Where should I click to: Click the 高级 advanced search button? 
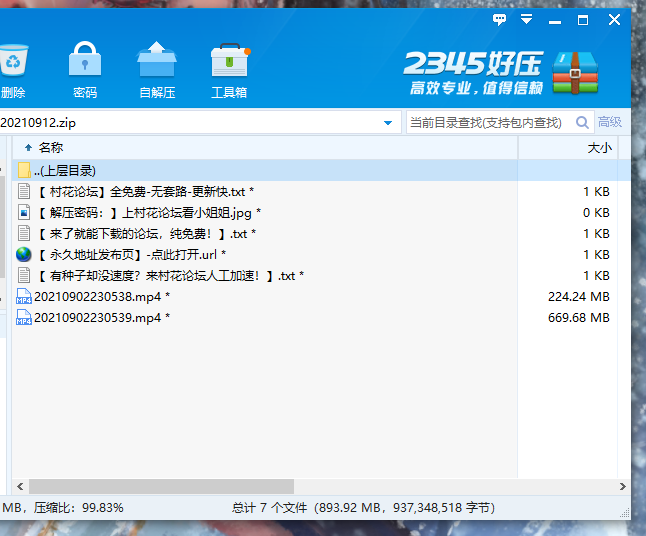610,123
